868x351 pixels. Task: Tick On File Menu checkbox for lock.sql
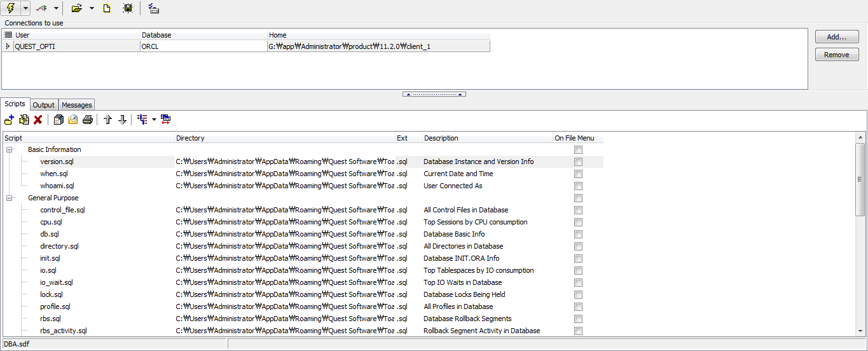(x=578, y=295)
